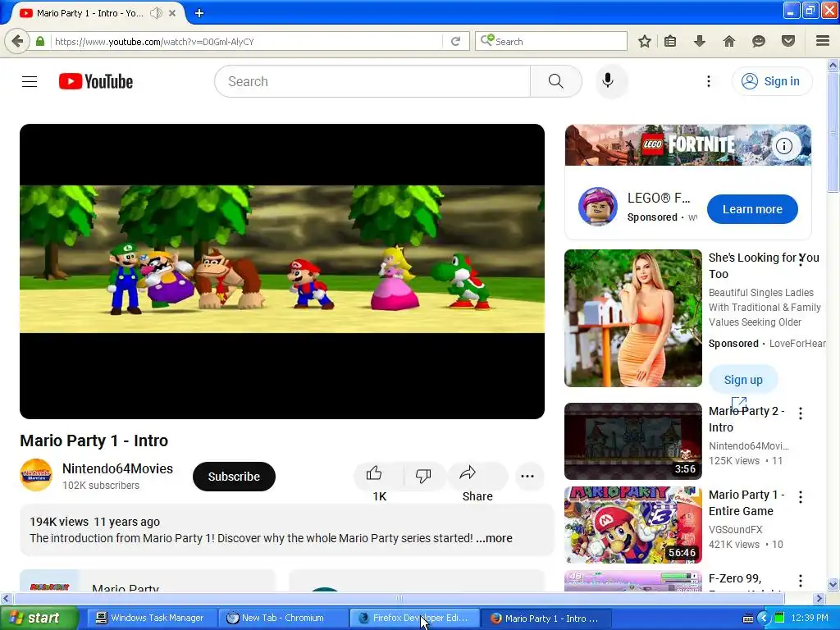
Task: Save page with the Pocket icon
Action: point(788,41)
